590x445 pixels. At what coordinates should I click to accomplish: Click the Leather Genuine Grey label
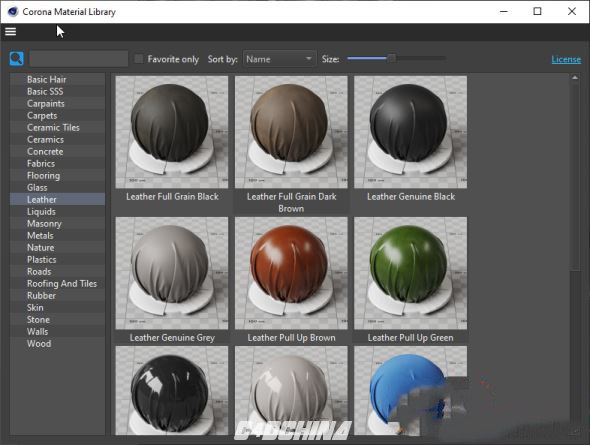(x=172, y=338)
